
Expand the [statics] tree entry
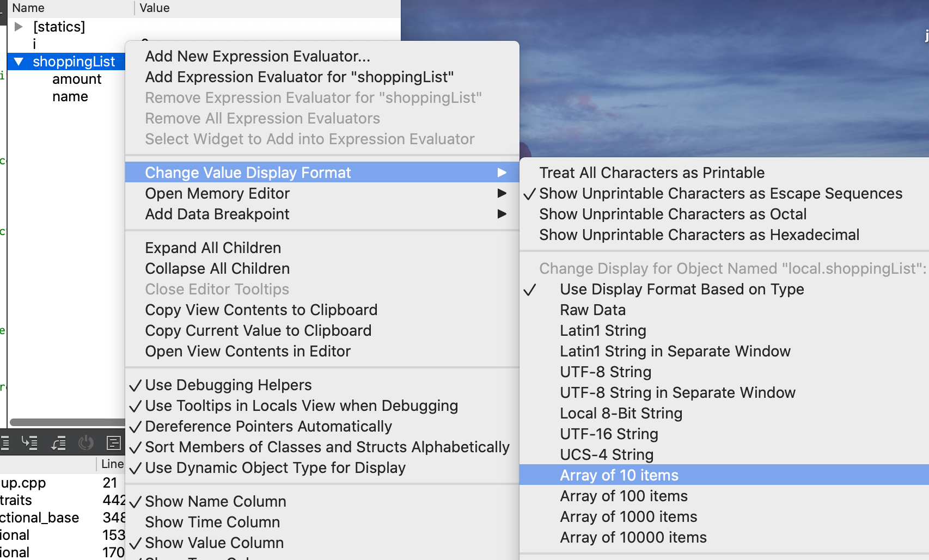coord(18,26)
